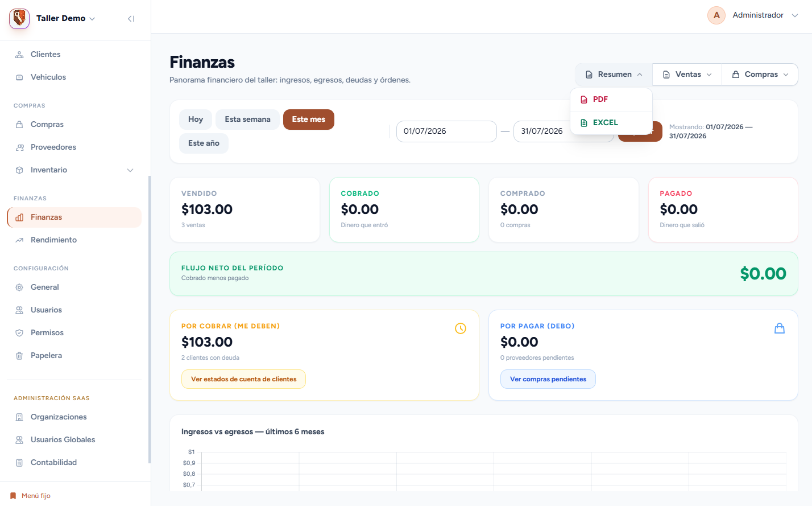The image size is (812, 506).
Task: Export the summary as EXCEL
Action: click(x=611, y=123)
